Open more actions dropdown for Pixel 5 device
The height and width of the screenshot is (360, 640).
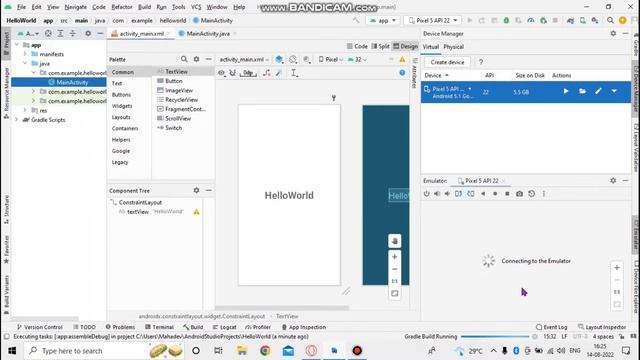pyautogui.click(x=614, y=91)
